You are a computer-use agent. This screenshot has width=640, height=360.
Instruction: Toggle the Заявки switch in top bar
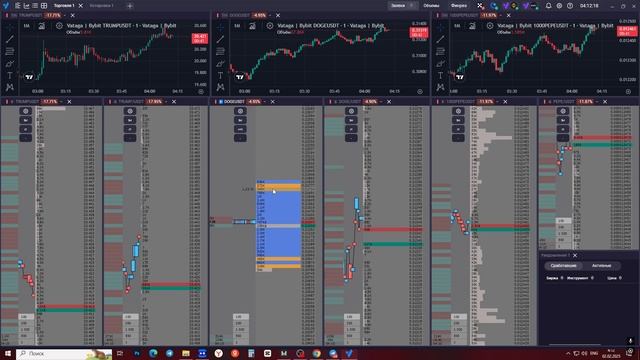[411, 6]
